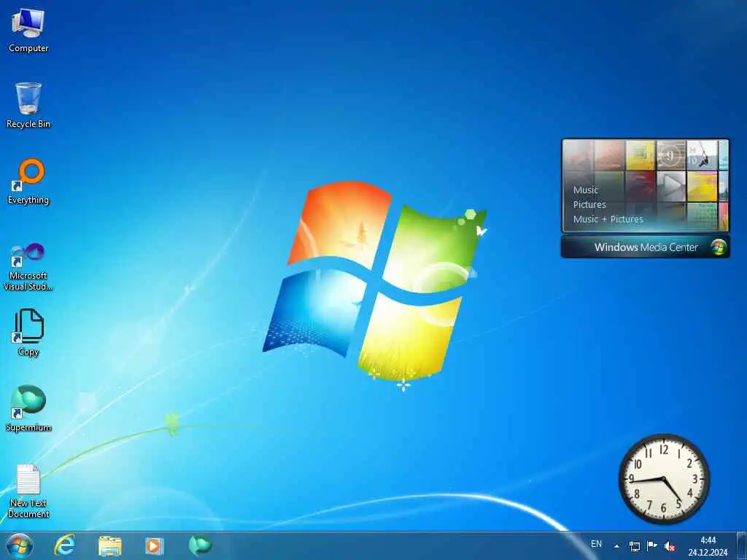Open the muted volume tray icon
Viewport: 747px width, 560px height.
[670, 546]
